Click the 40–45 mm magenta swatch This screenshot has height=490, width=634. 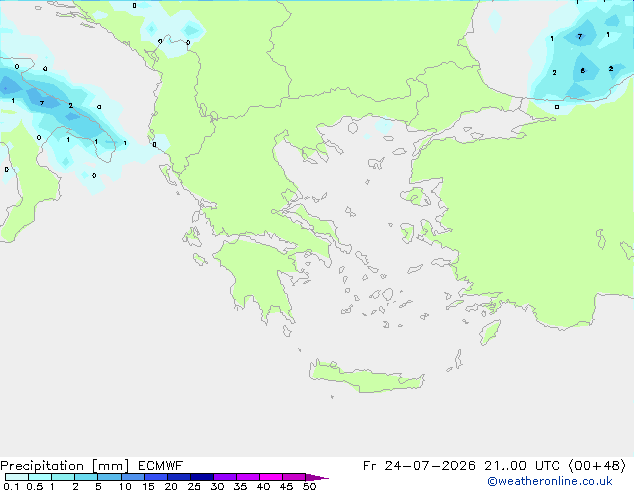point(271,477)
